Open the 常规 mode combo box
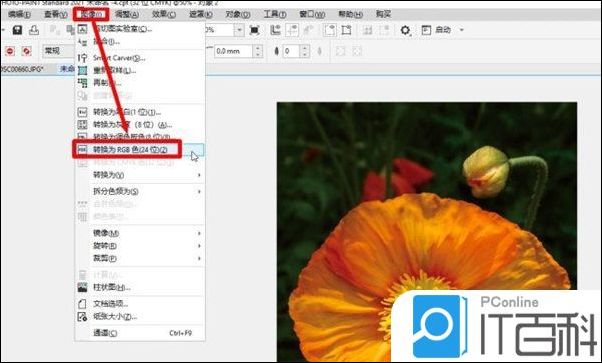The image size is (602, 363). point(58,51)
